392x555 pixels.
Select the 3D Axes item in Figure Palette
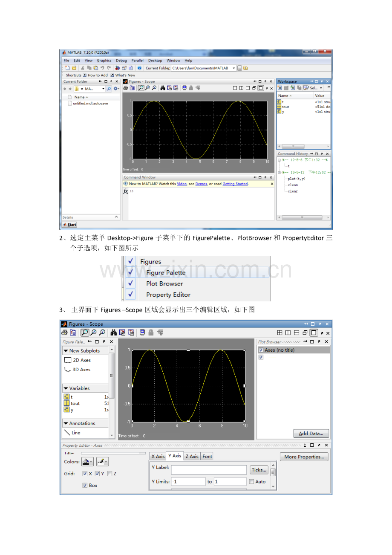click(x=78, y=370)
